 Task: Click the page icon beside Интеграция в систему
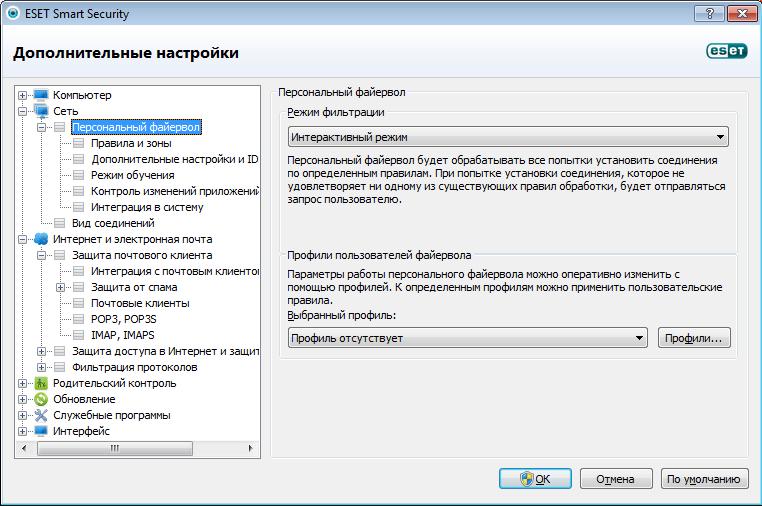(79, 207)
